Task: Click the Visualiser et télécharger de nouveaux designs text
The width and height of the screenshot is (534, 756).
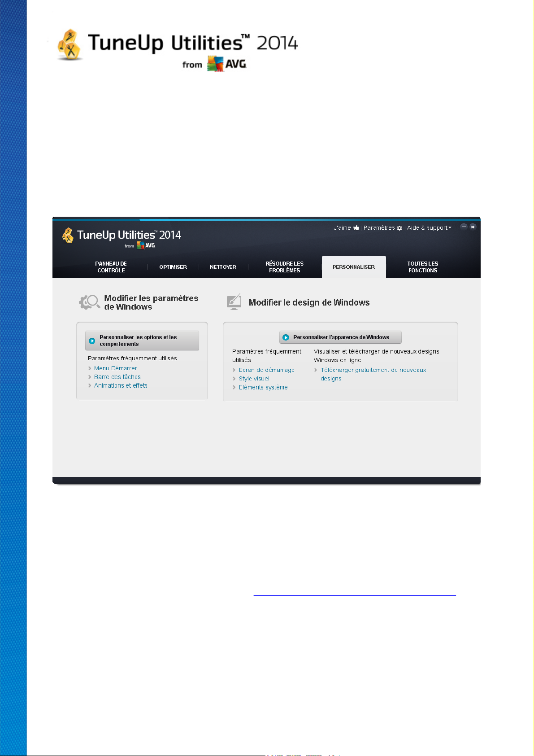Action: click(376, 356)
